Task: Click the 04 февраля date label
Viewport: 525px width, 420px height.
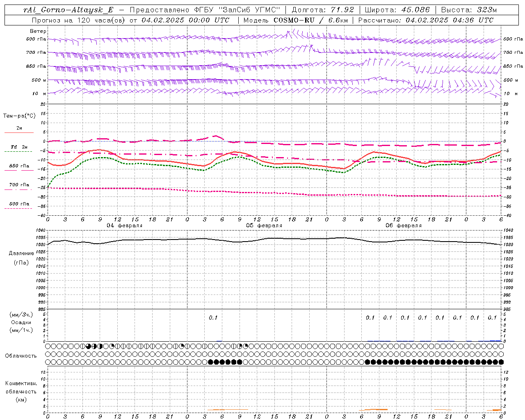Action: [x=125, y=226]
